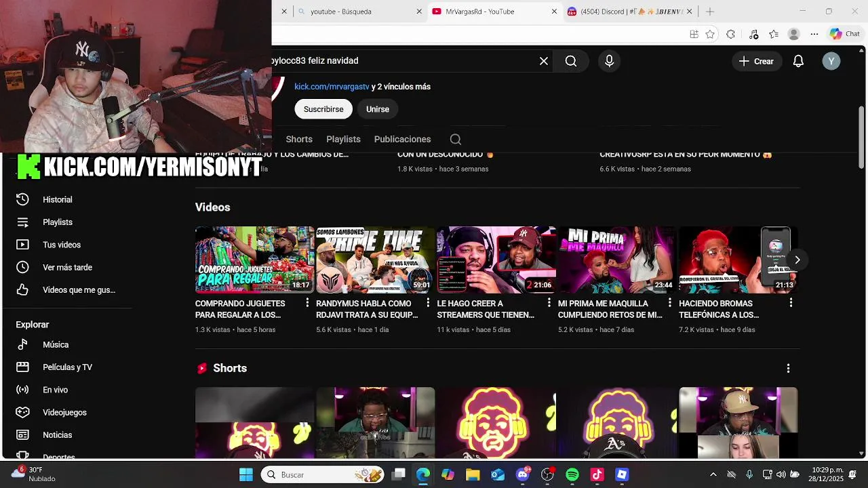Explore Películas y TV category
Viewport: 868px width, 488px height.
tap(68, 367)
